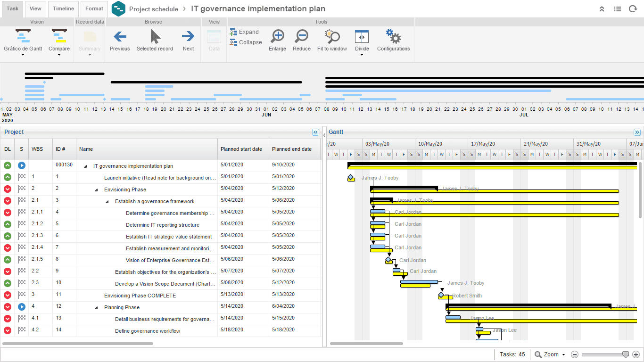644x362 pixels.
Task: Collapse the Envisioning Phase tree node
Action: tap(96, 190)
